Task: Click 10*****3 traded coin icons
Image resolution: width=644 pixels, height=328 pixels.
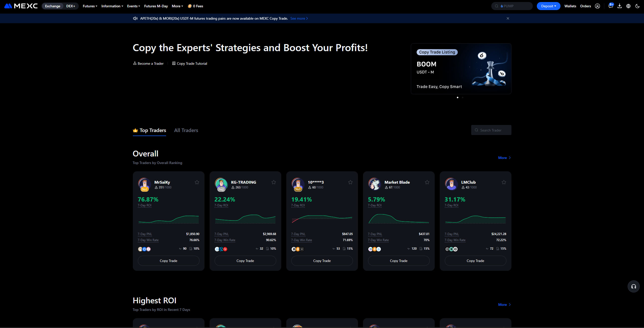Action: 298,249
